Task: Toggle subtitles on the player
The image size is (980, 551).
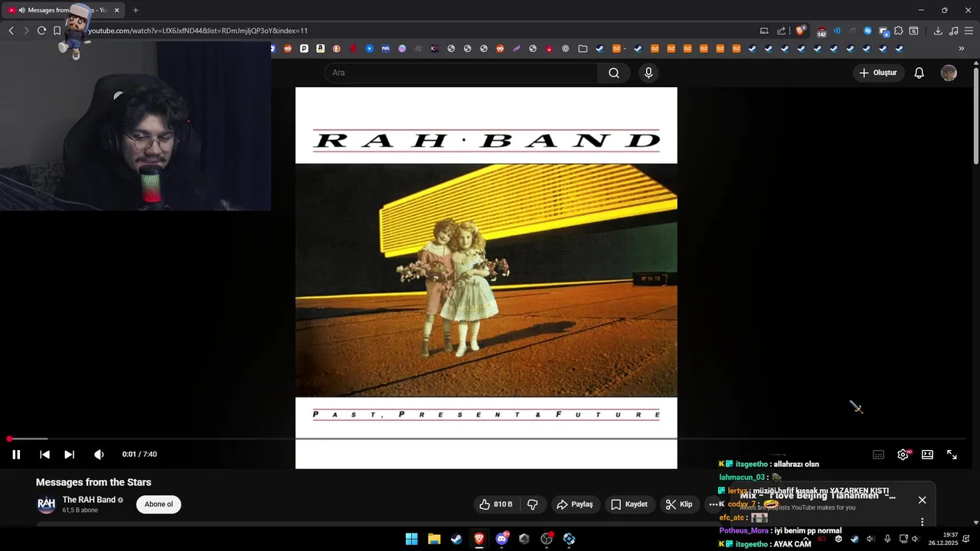Action: [x=878, y=455]
